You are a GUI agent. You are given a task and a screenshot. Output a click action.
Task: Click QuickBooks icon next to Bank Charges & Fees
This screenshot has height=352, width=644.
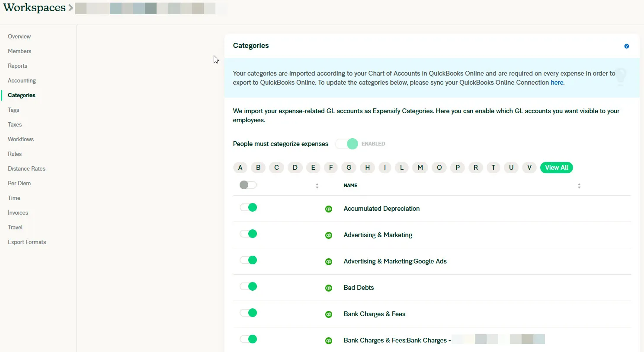(329, 314)
